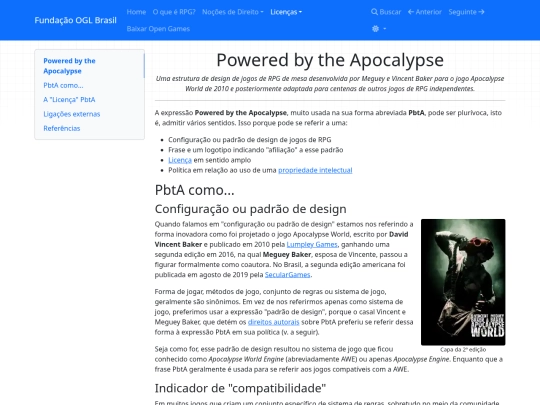This screenshot has width=540, height=405.
Task: Click the search magnifier icon
Action: pos(374,12)
